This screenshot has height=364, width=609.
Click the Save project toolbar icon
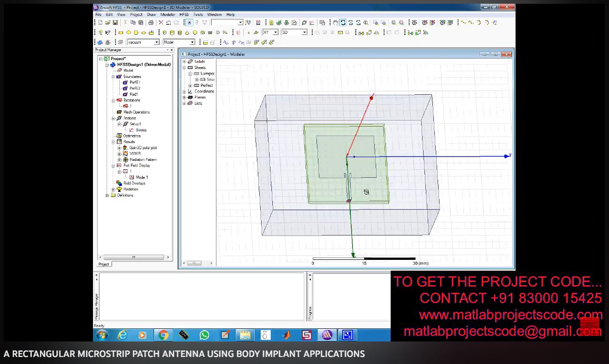(x=115, y=23)
